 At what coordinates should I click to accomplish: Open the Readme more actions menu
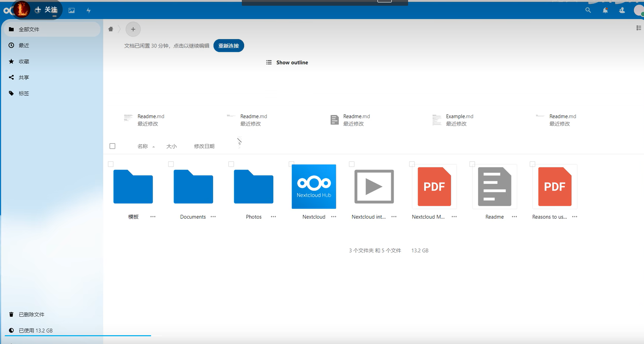click(x=514, y=217)
